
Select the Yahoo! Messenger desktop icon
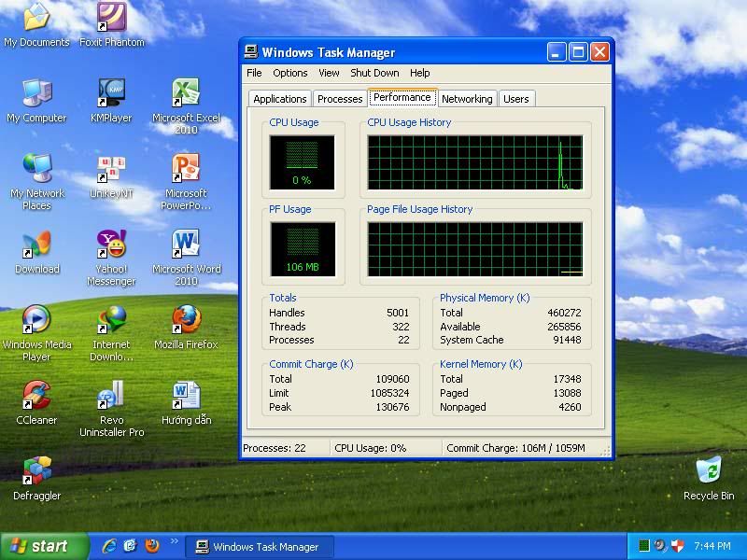[x=111, y=259]
